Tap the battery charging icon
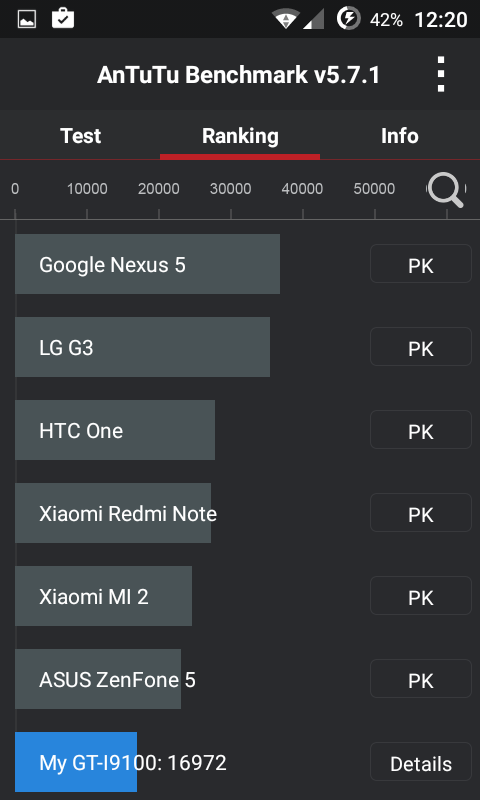The width and height of the screenshot is (480, 800). (348, 19)
